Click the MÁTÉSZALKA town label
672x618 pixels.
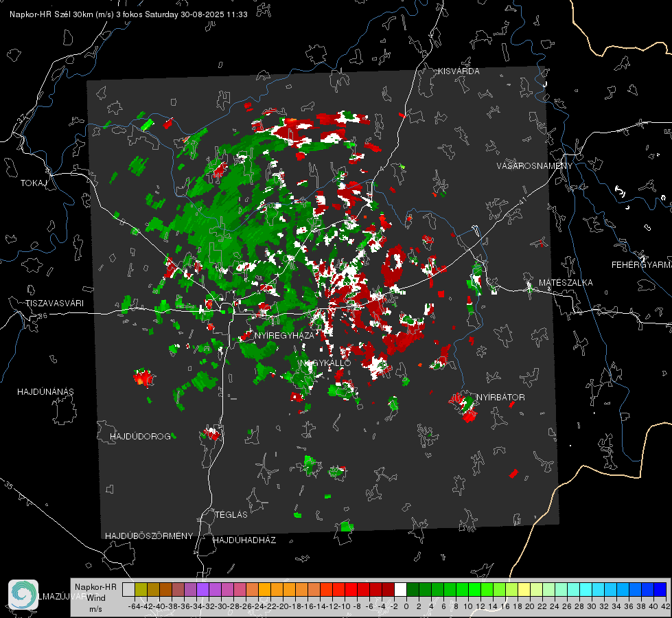(566, 283)
